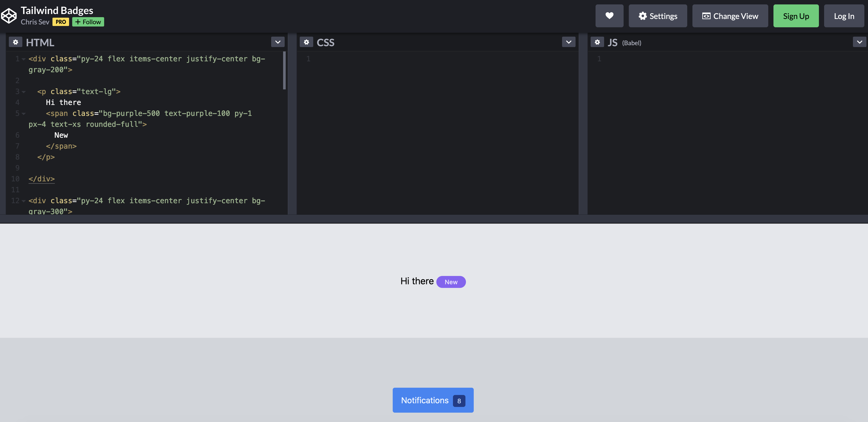
Task: Collapse the span fold on line 5
Action: (24, 114)
